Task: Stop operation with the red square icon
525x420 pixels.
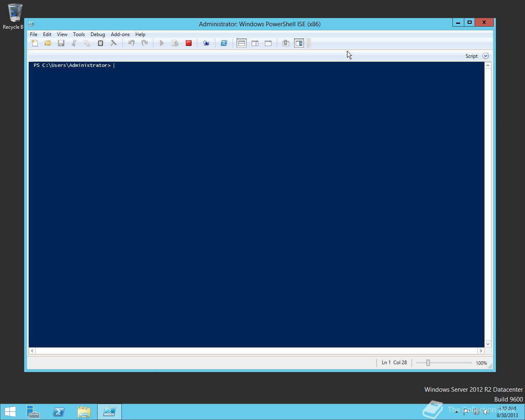Action: tap(189, 43)
